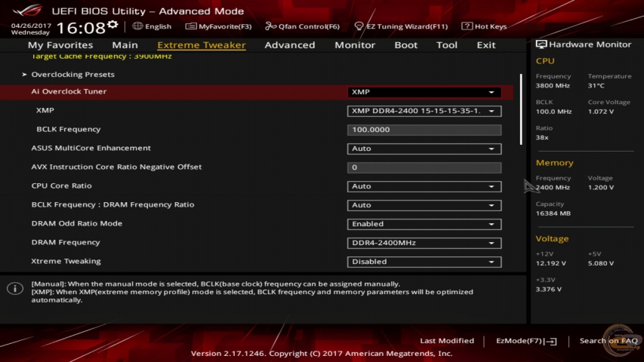644x362 pixels.
Task: Select the BCLK Frequency label
Action: pos(68,129)
